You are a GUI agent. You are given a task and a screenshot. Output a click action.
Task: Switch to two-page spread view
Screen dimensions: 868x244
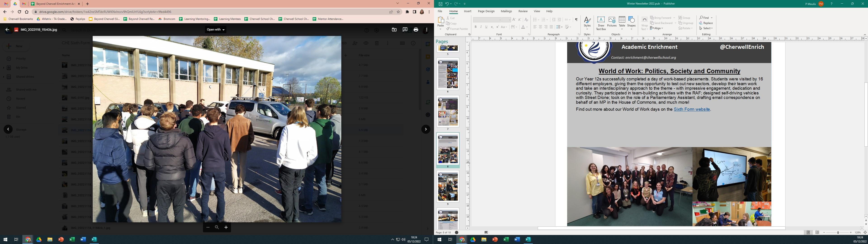[817, 232]
